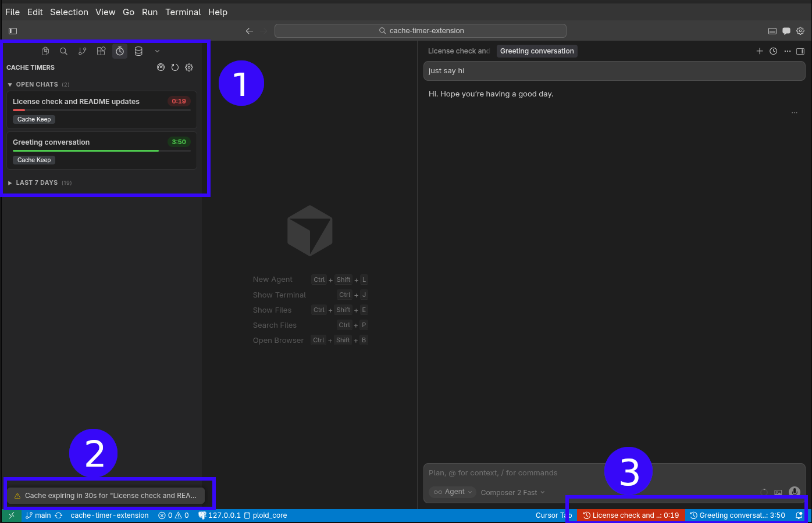Click 127.0.0.1 ploid_core database status item
Screen dimensions: 812x523
click(x=243, y=515)
